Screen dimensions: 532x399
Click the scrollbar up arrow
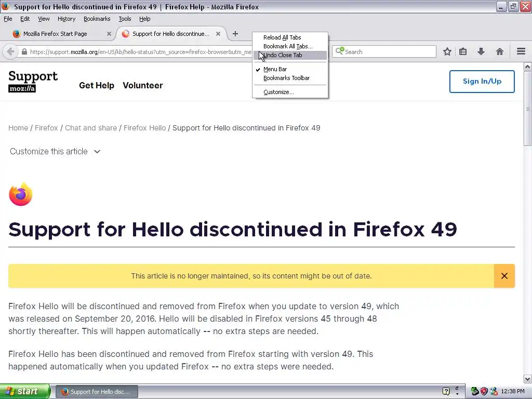click(528, 67)
